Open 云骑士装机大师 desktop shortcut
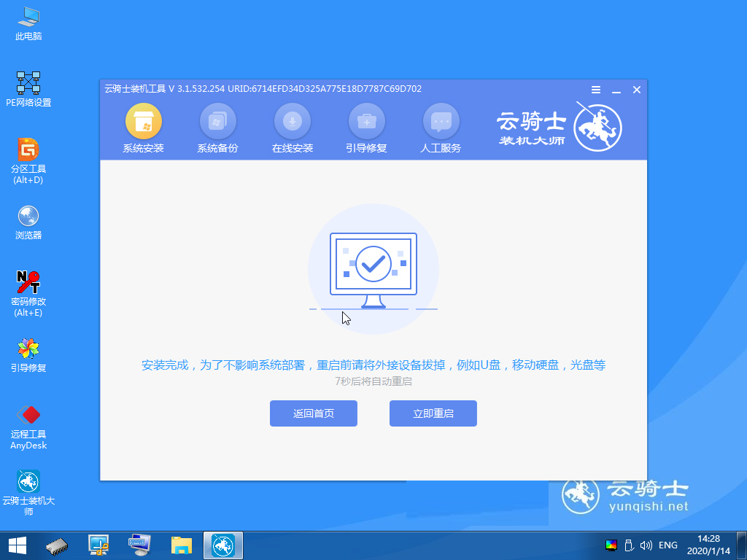 tap(28, 493)
